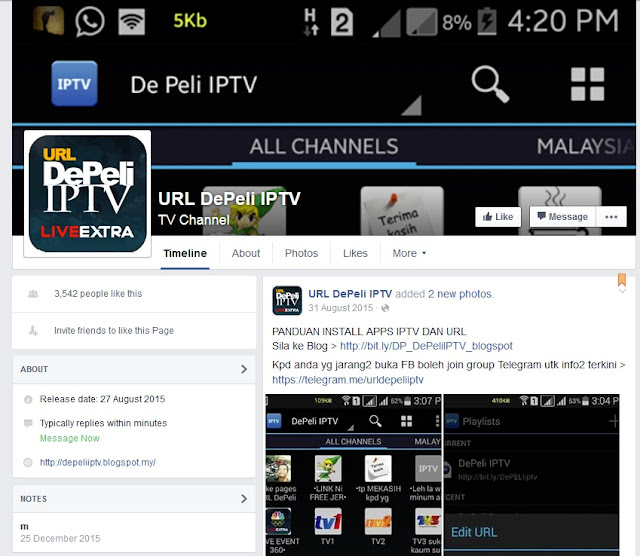
Task: Click the Message Now link
Action: 69,438
